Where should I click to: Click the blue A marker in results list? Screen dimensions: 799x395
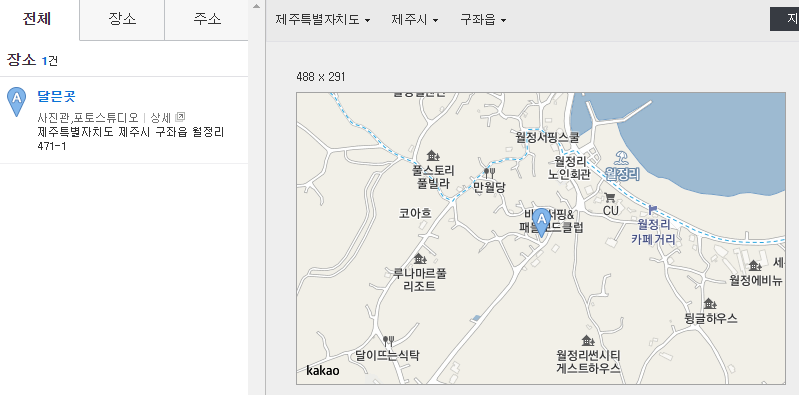pyautogui.click(x=16, y=101)
